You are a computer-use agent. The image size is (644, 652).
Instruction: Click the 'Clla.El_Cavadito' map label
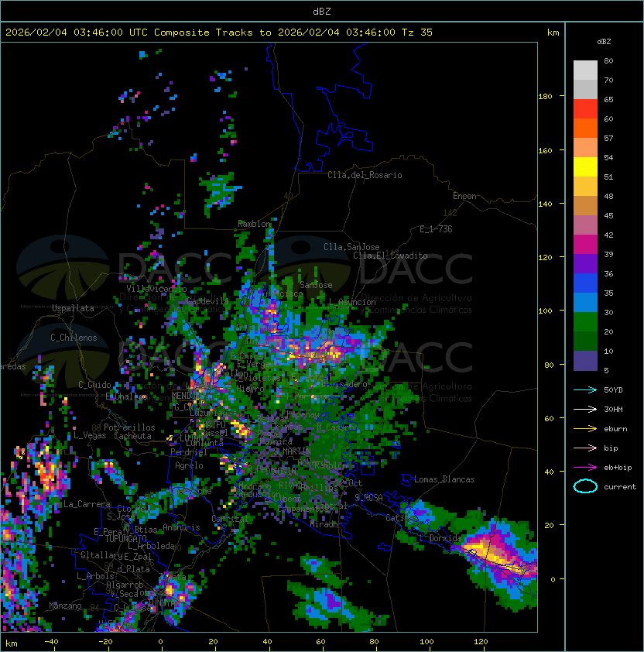point(390,256)
